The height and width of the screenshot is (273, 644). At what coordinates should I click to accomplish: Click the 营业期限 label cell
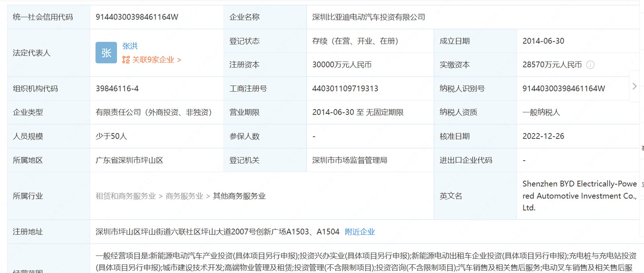point(265,112)
